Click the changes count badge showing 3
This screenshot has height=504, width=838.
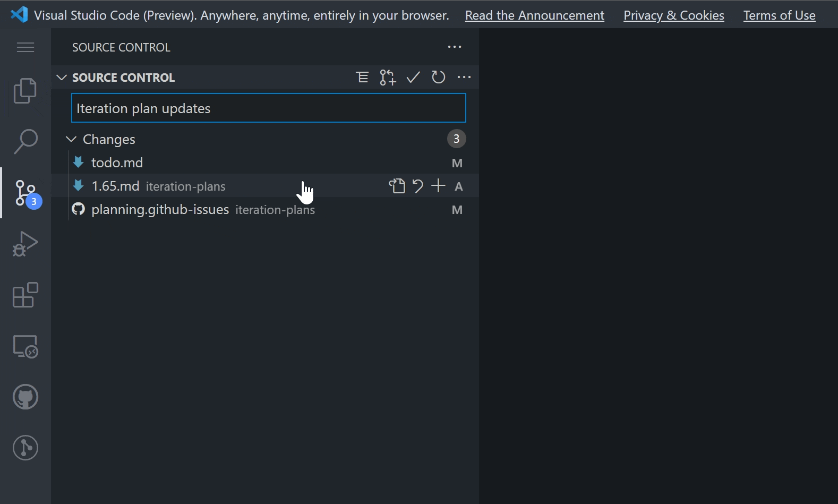[x=456, y=139]
